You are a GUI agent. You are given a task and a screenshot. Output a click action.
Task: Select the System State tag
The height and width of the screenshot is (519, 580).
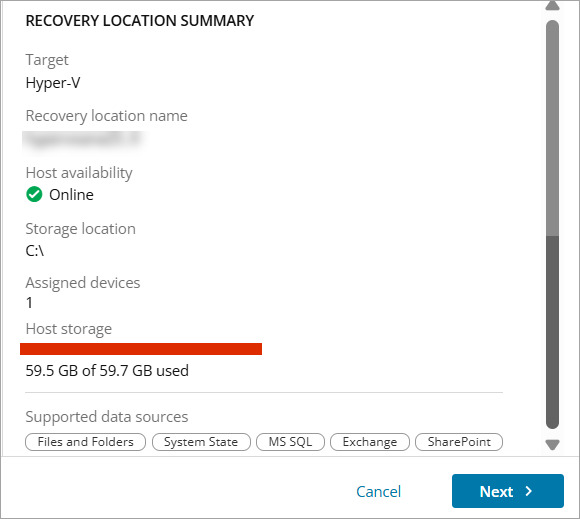point(201,442)
